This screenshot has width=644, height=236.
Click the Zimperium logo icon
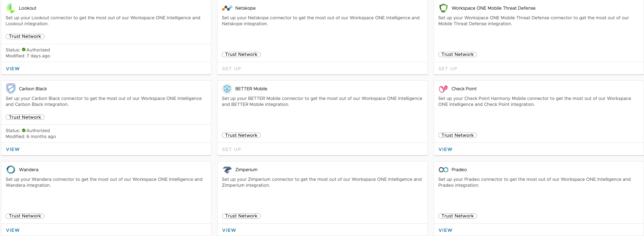click(x=227, y=169)
